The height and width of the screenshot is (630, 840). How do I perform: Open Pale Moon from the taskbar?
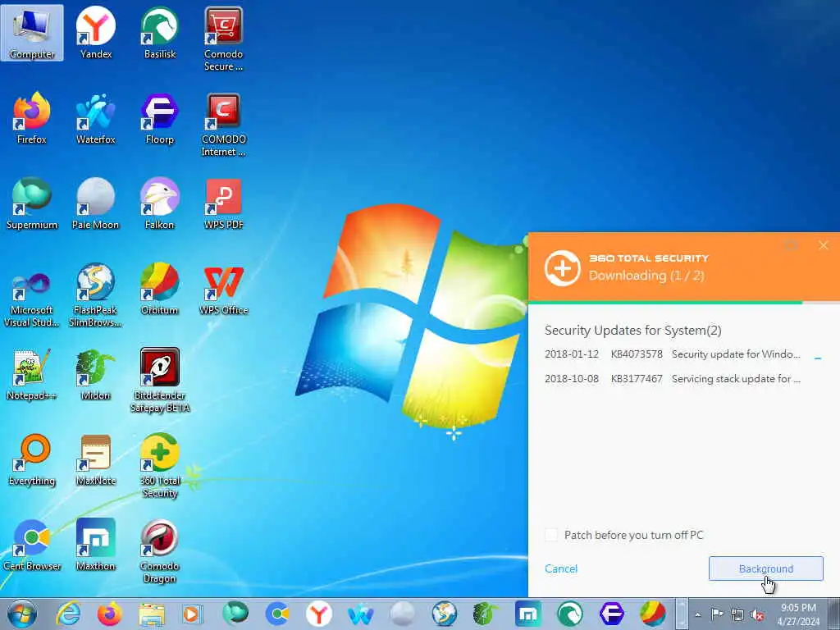(x=402, y=614)
